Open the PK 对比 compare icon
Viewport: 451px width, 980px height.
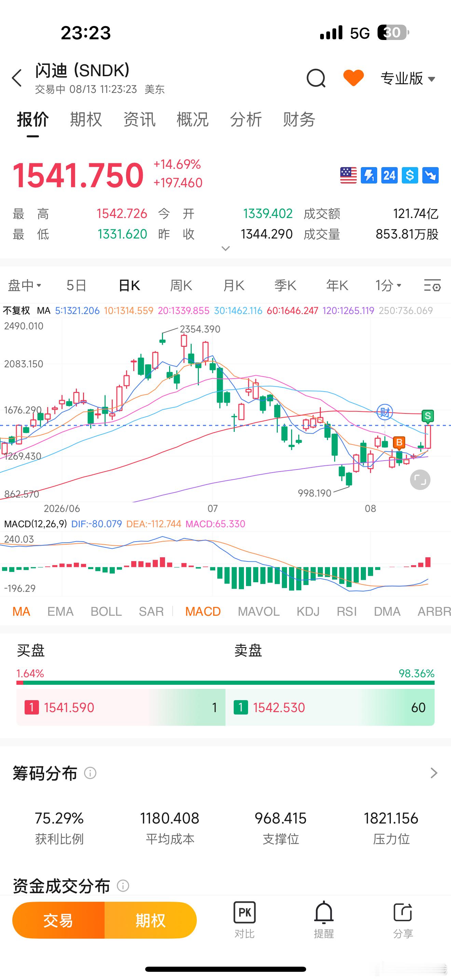click(245, 920)
